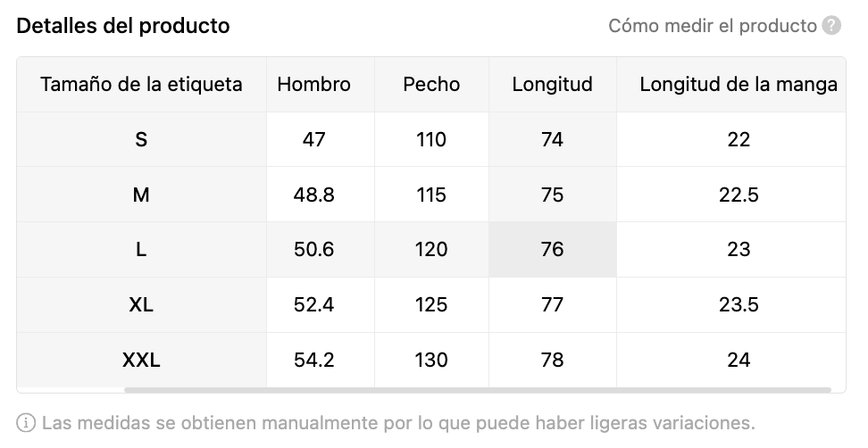Click the 'Pecho' column header
868x448 pixels.
pyautogui.click(x=431, y=85)
